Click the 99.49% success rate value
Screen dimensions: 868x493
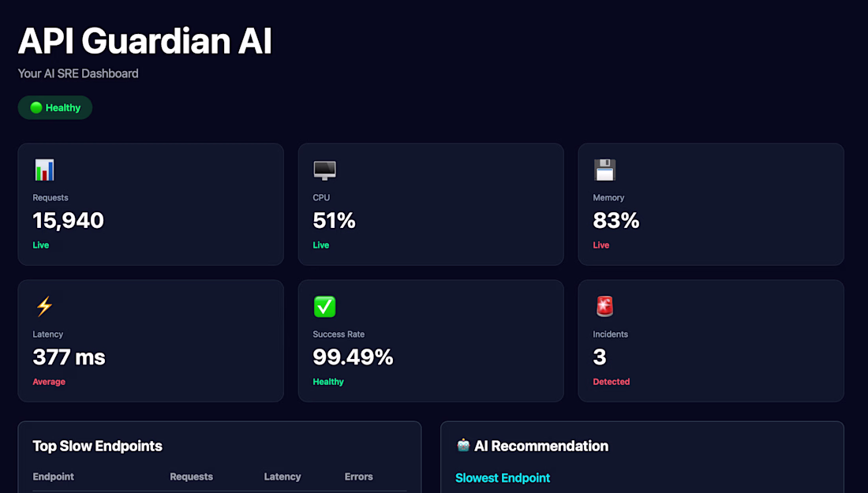pyautogui.click(x=353, y=357)
